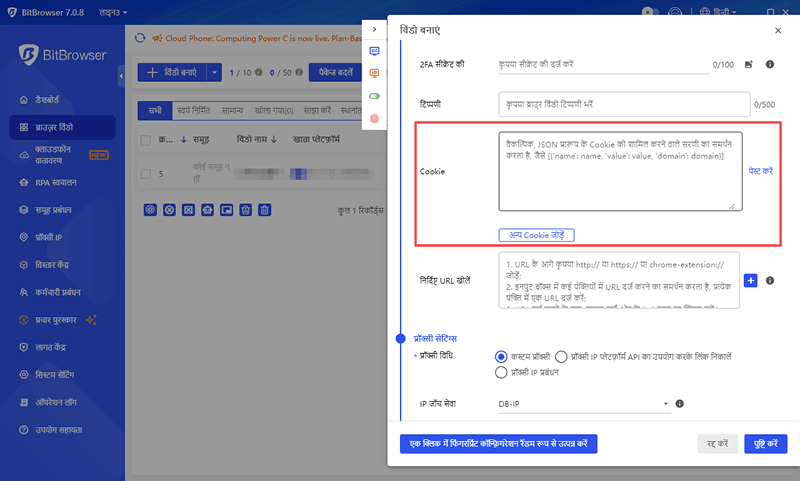Screen dimensions: 800x481
Task: Select प्रॉक्सी IP प्लेटफ़ॉर्म API radio option
Action: 561,356
